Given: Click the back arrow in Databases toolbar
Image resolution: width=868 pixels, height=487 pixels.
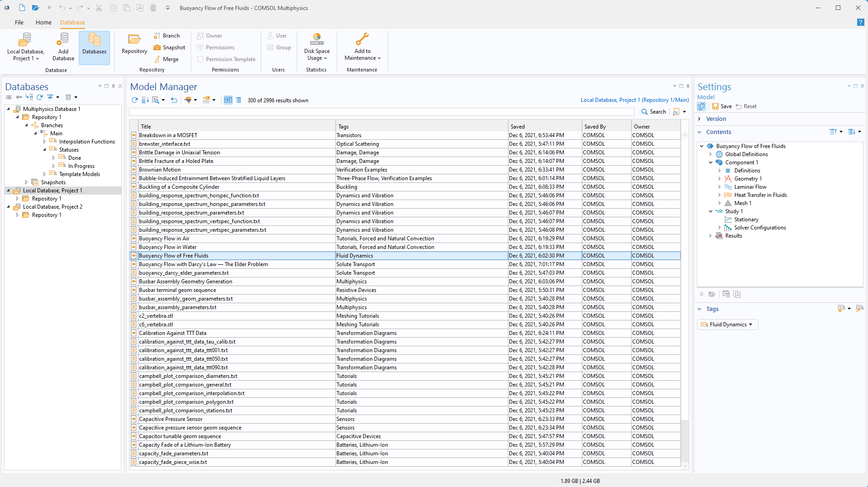Looking at the screenshot, I should click(19, 97).
